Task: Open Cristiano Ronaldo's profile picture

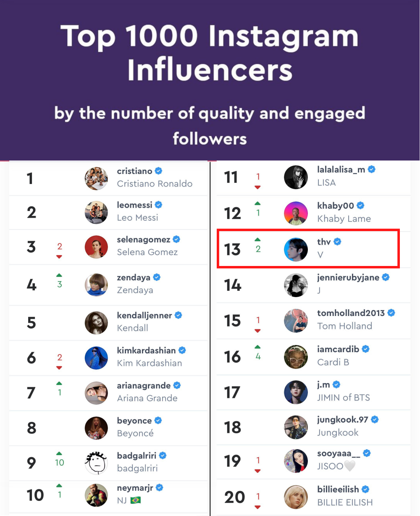Action: [x=96, y=178]
